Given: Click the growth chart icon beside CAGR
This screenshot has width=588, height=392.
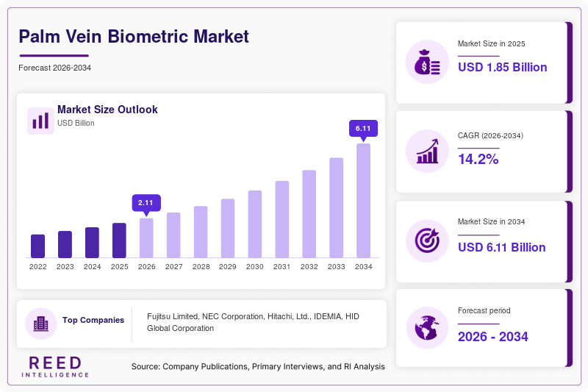Looking at the screenshot, I should pyautogui.click(x=427, y=152).
